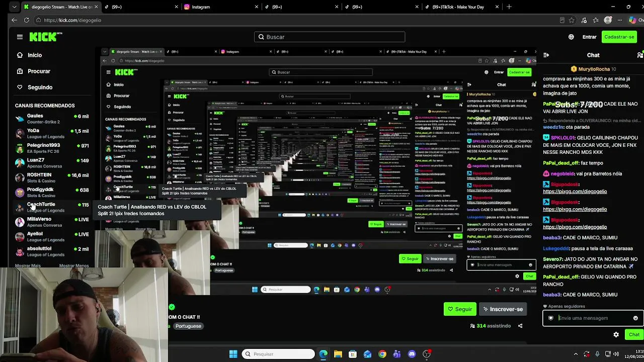Open a new browser tab

[509, 7]
